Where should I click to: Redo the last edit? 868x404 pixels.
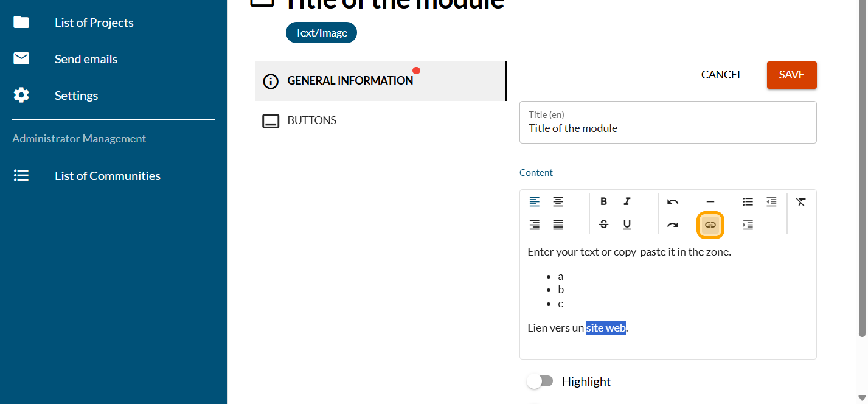coord(672,225)
